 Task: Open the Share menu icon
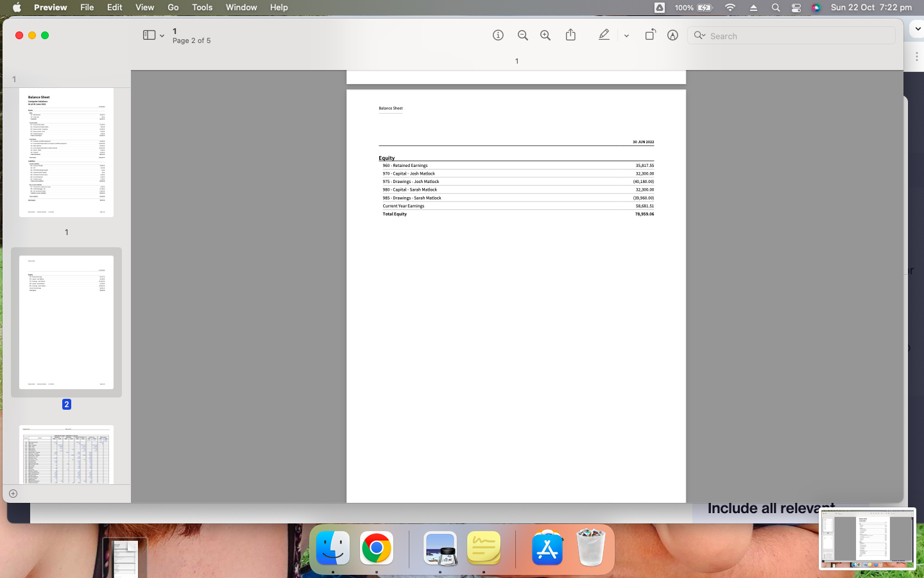pos(570,35)
